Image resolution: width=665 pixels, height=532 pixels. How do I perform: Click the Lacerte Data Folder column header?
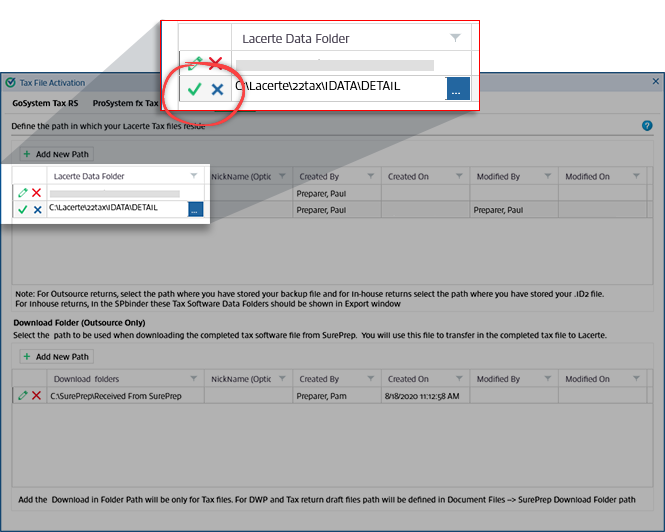click(x=126, y=176)
